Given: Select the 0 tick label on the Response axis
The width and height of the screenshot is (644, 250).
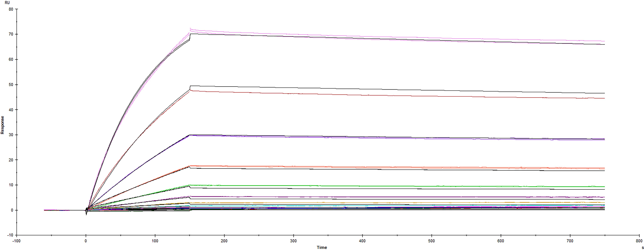Looking at the screenshot, I should point(12,210).
